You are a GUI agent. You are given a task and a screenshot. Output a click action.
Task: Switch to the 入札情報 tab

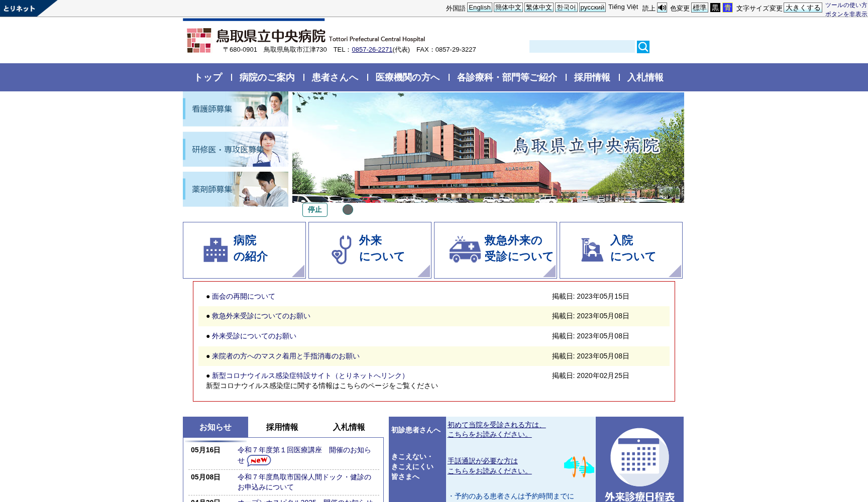coord(350,427)
